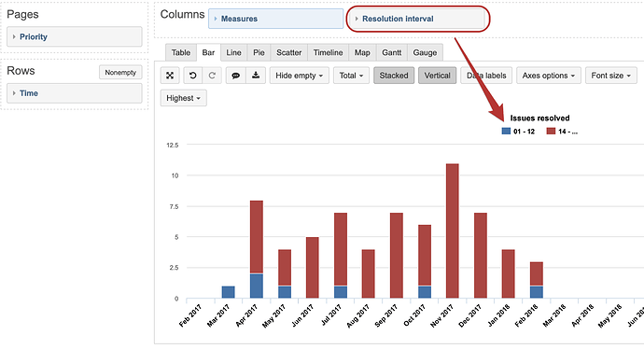Open the Axes options dropdown
644x349 pixels.
tap(548, 76)
